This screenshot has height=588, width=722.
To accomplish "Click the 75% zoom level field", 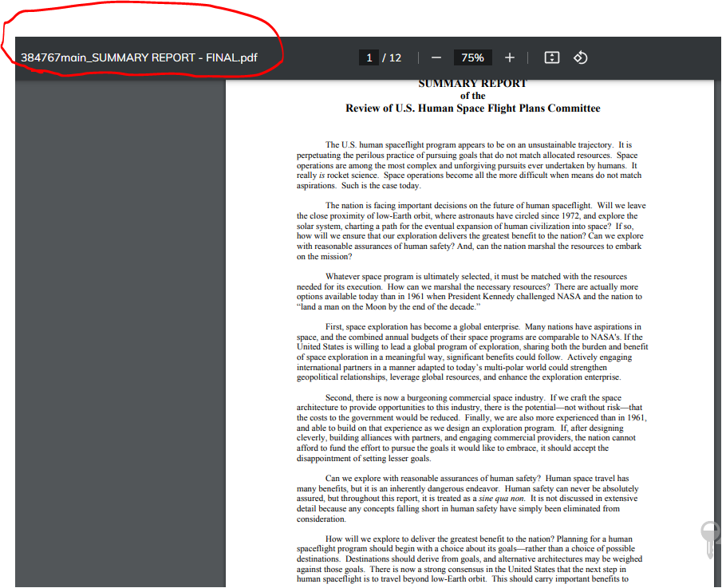I will coord(472,57).
